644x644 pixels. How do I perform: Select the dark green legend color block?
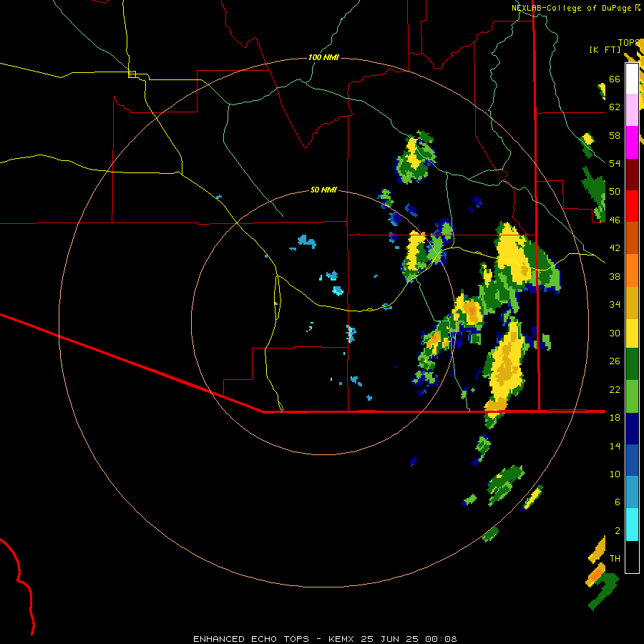632,364
